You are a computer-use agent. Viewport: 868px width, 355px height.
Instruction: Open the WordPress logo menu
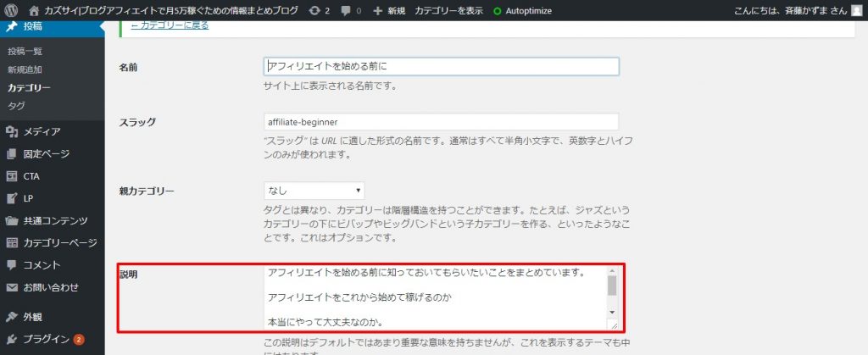click(x=12, y=10)
